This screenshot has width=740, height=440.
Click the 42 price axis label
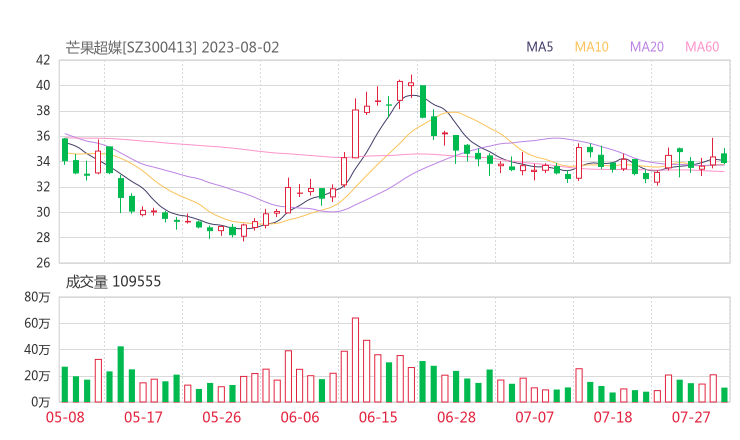[x=43, y=60]
